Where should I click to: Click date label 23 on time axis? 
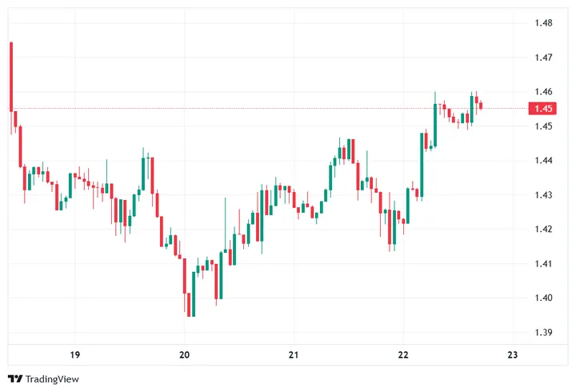coord(513,355)
